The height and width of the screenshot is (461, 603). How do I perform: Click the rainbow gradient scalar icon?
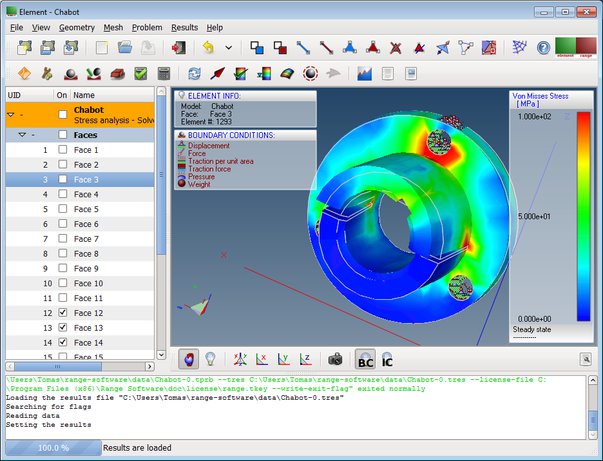tap(264, 73)
